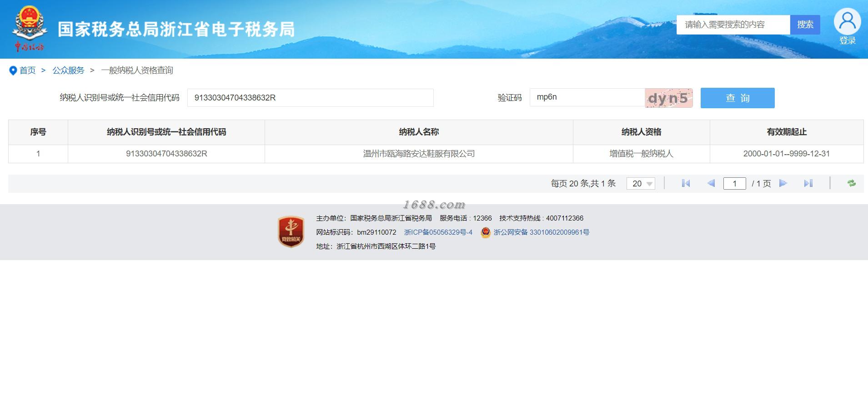This screenshot has width=868, height=407.
Task: Open the 浙ICP备05056329号-4 link
Action: coord(438,232)
